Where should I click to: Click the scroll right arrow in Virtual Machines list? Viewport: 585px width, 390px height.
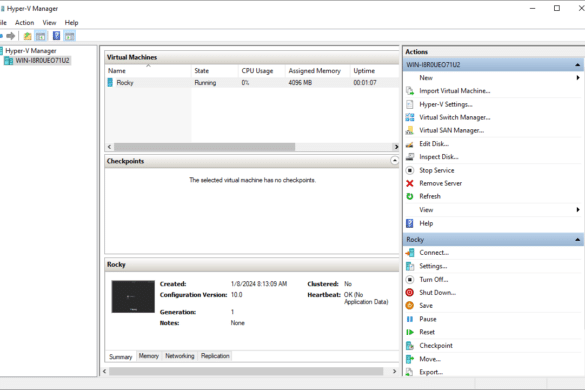[x=396, y=147]
